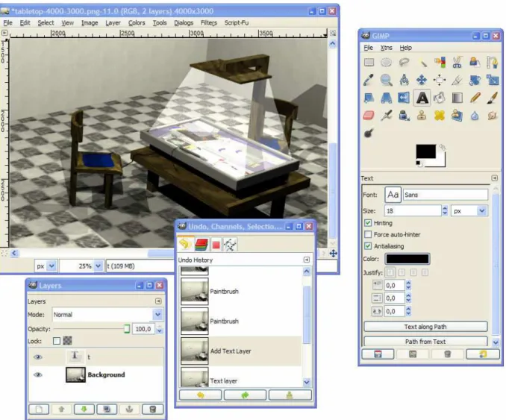
Task: Click the Font name field 'Sans'
Action: (446, 195)
